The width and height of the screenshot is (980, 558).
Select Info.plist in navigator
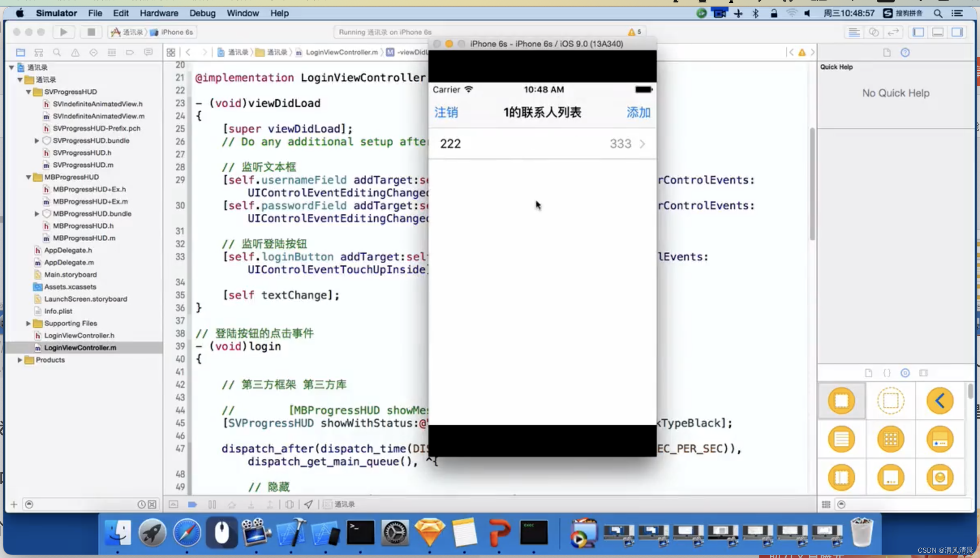54,311
